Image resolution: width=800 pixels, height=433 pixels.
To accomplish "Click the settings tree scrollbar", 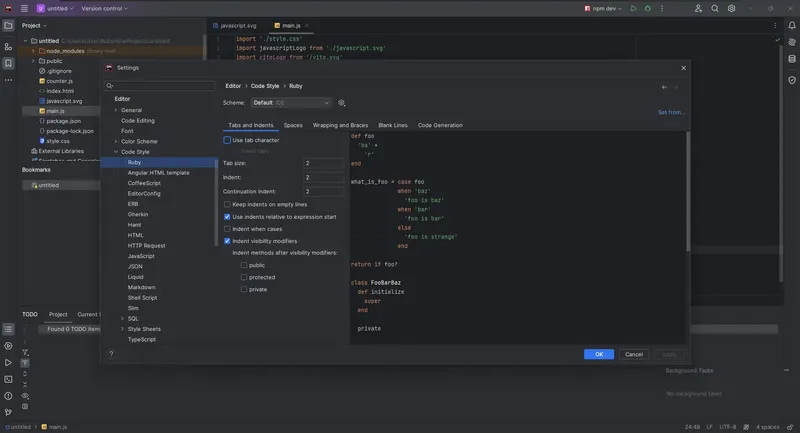I will (216, 204).
